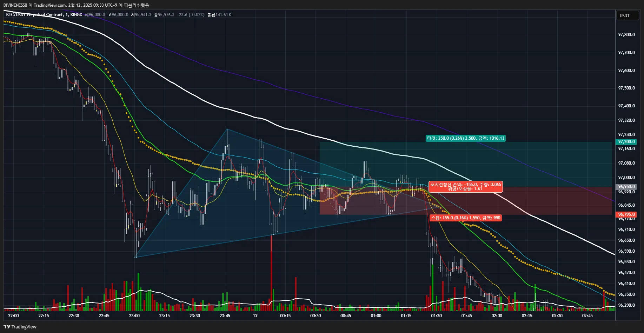Screen dimensions: 644x333
Task: Click the 23:00 time axis label
Action: [134, 316]
